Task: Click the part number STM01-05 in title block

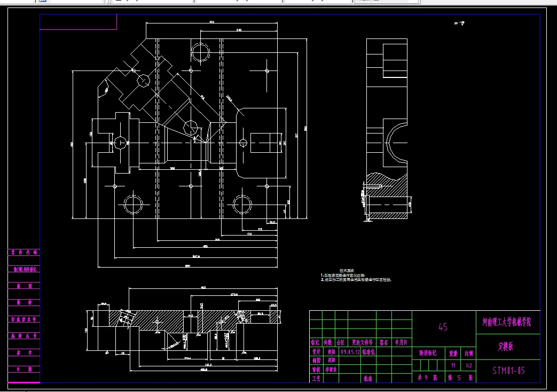Action: pyautogui.click(x=508, y=371)
